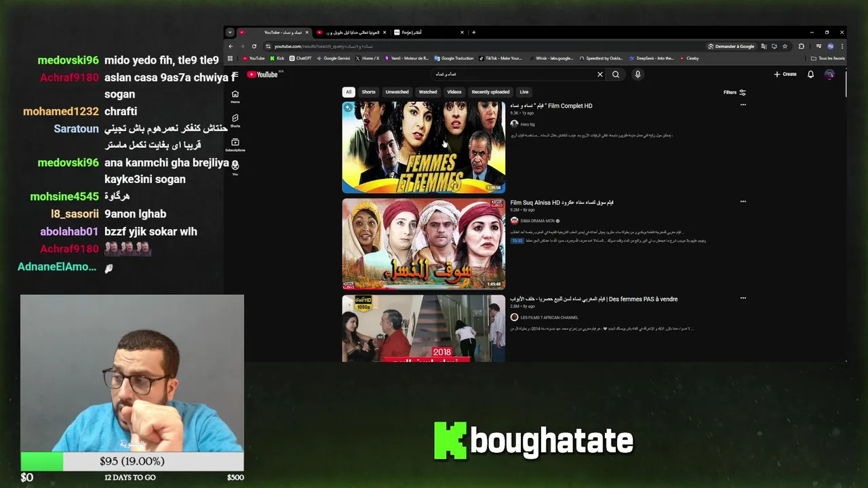Select the Recently uploaded filter chip
Viewport: 868px width, 488px height.
[490, 92]
